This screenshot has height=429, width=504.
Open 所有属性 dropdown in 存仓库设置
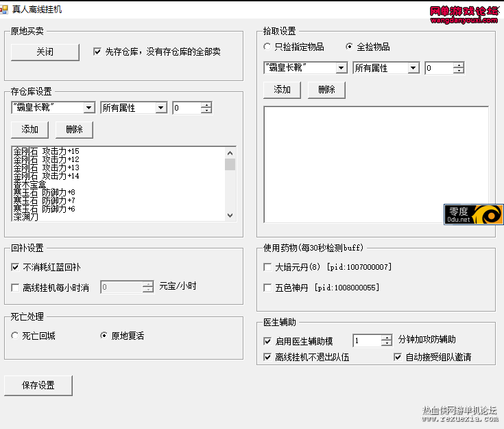(x=161, y=108)
